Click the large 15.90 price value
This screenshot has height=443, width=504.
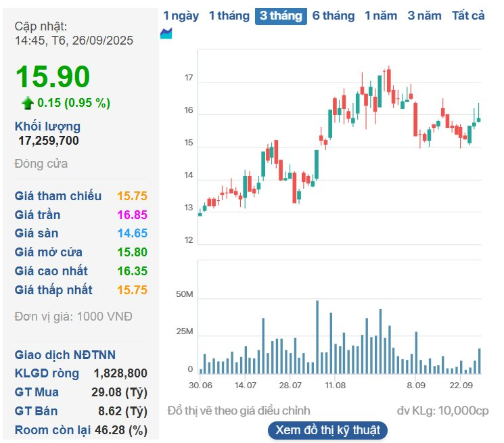pyautogui.click(x=53, y=76)
